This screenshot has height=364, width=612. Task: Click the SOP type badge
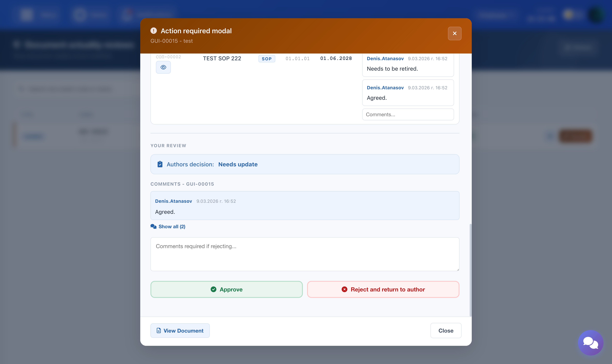click(x=267, y=59)
